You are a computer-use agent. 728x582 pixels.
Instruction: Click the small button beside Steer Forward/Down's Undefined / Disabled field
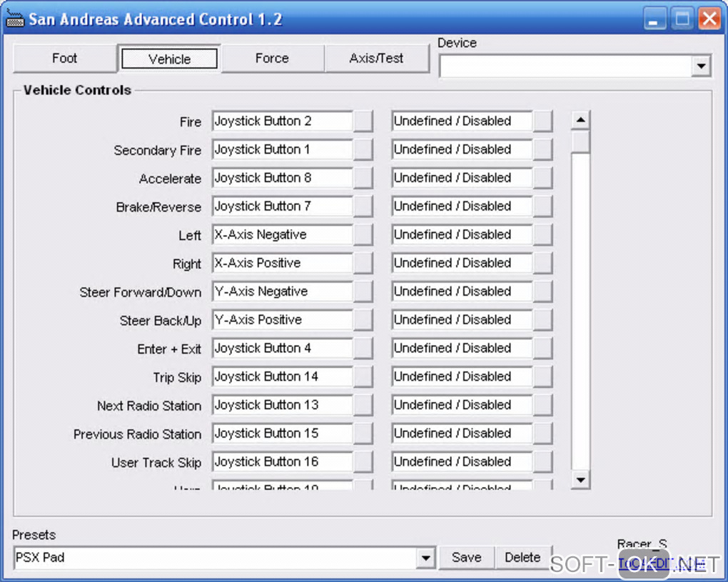(542, 291)
